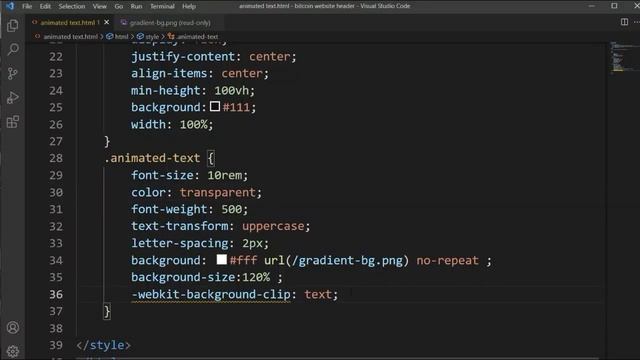Open the Accounts menu icon
The image size is (640, 360).
[x=13, y=328]
